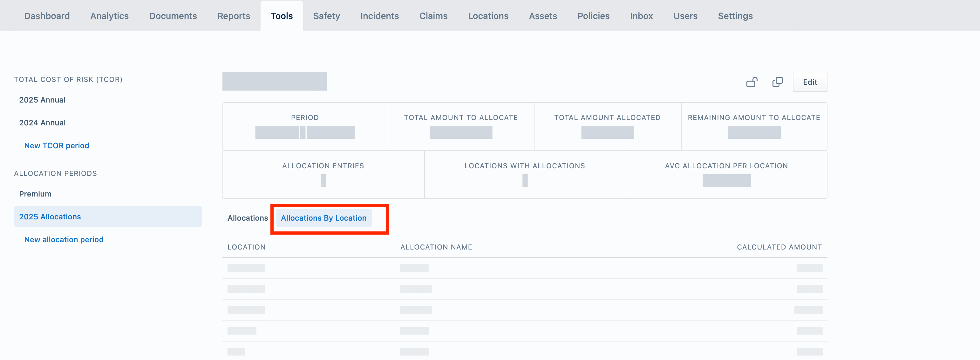Navigate to the Incidents tab
Screen dimensions: 980x360
379,16
